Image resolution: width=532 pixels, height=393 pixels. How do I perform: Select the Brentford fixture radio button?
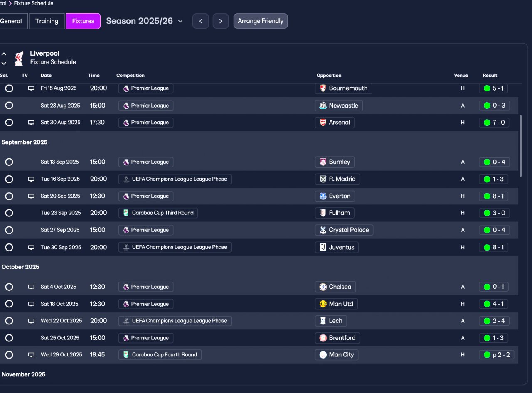[x=9, y=338]
